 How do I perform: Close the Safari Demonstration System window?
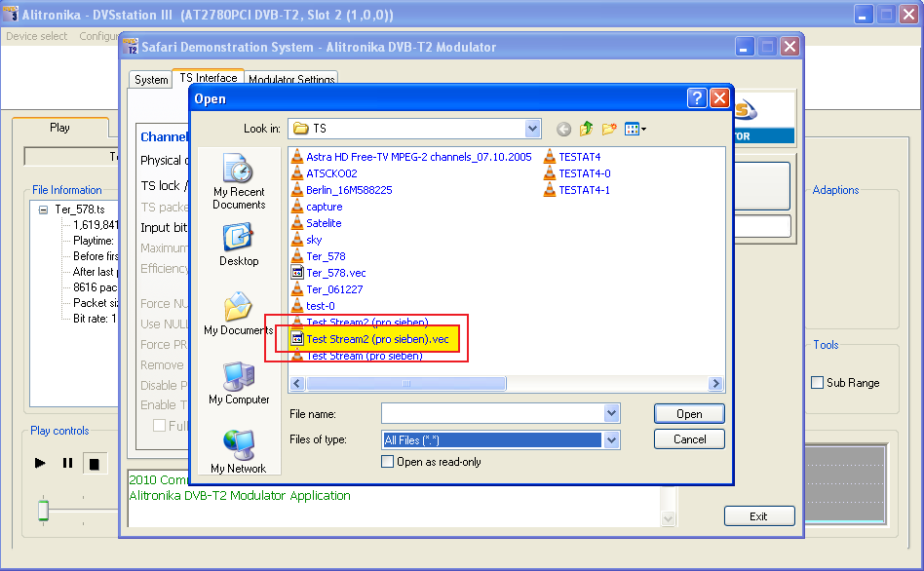[789, 47]
